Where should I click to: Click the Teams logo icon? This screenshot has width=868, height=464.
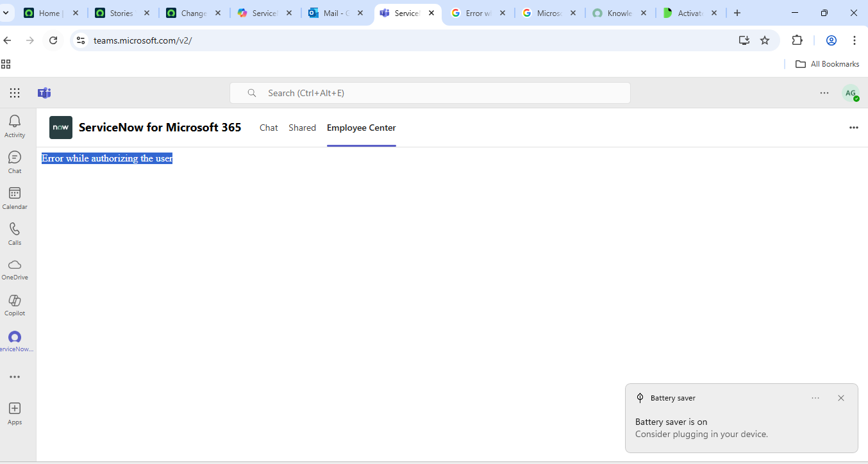[44, 93]
